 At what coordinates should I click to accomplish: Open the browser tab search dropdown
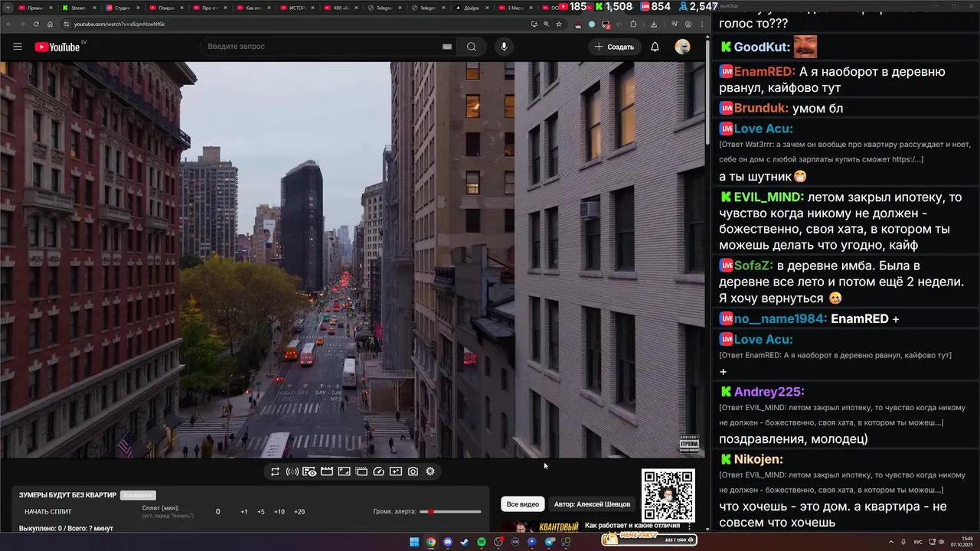tap(8, 8)
